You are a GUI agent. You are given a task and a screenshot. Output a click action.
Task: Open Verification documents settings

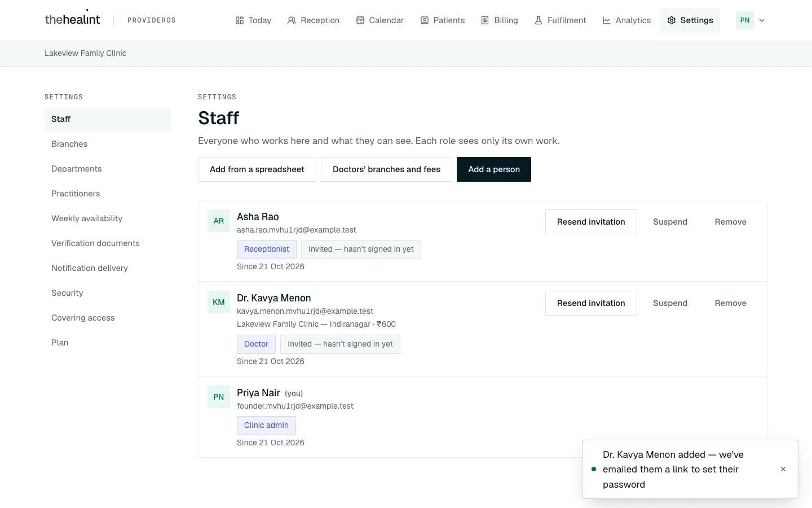pyautogui.click(x=108, y=243)
